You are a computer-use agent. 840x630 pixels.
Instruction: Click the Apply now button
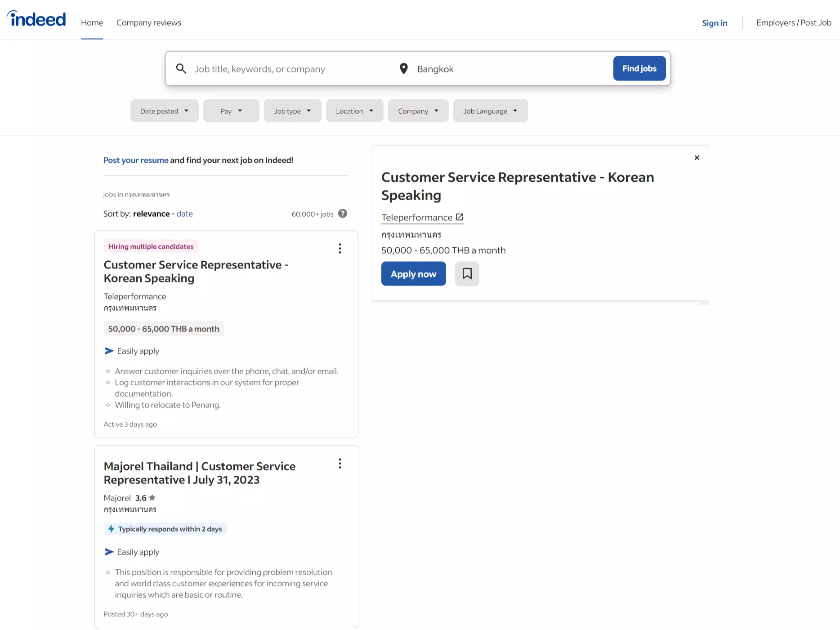point(414,274)
